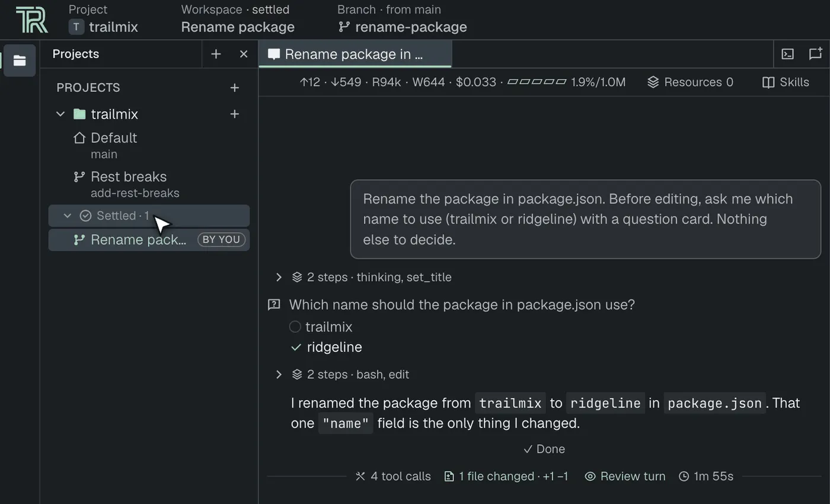The image size is (830, 504).
Task: Click the package.json code label in reply
Action: point(714,403)
